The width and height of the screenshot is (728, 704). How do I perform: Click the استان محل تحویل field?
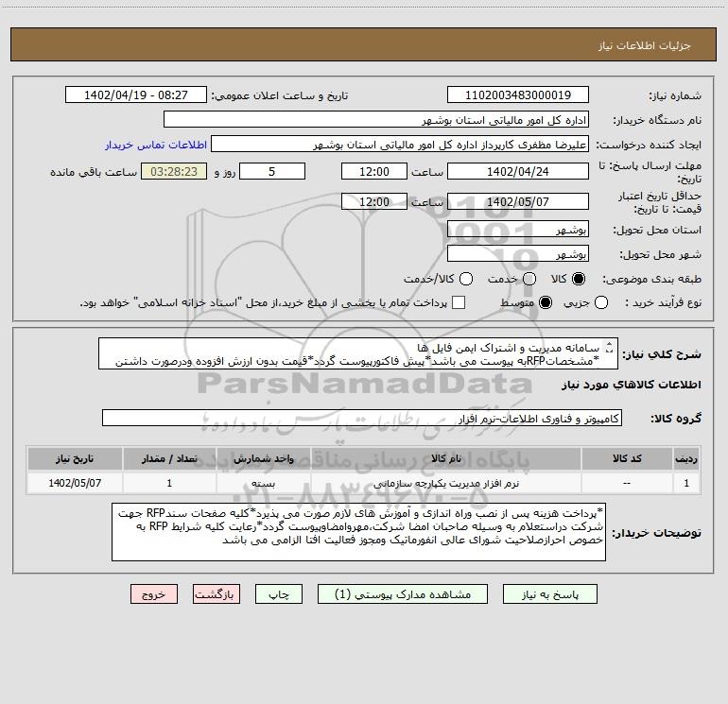click(518, 230)
